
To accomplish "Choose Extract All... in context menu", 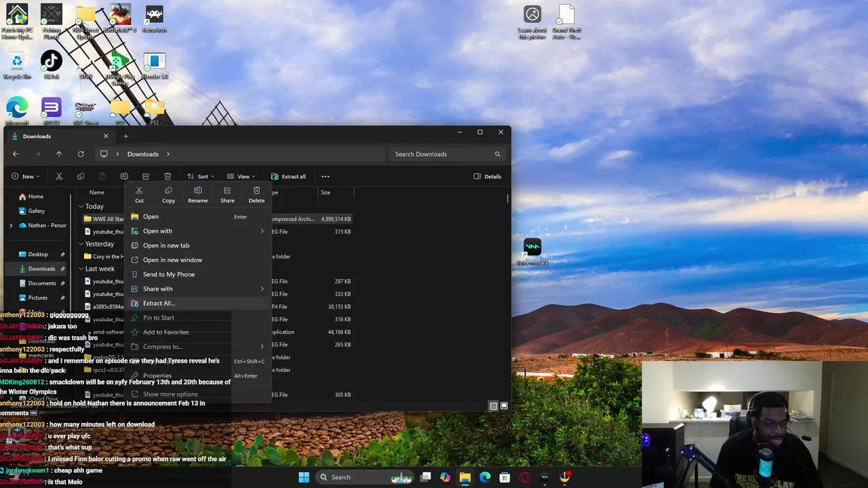I will pyautogui.click(x=198, y=303).
